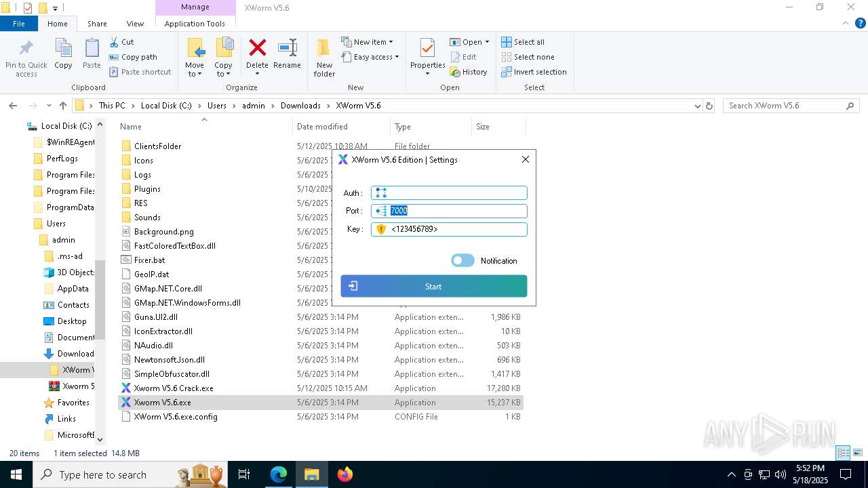
Task: Click This PC in the address breadcrumb
Action: (x=112, y=106)
